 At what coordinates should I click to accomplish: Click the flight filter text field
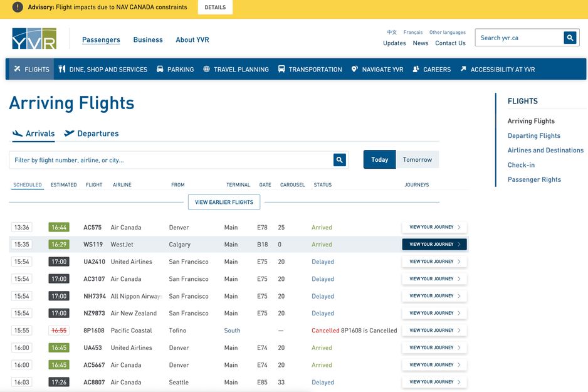tap(169, 160)
